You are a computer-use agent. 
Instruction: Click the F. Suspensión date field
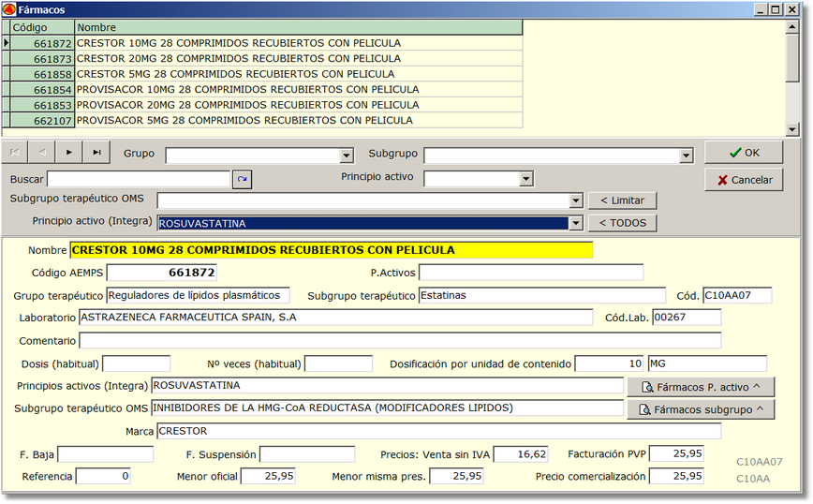307,454
